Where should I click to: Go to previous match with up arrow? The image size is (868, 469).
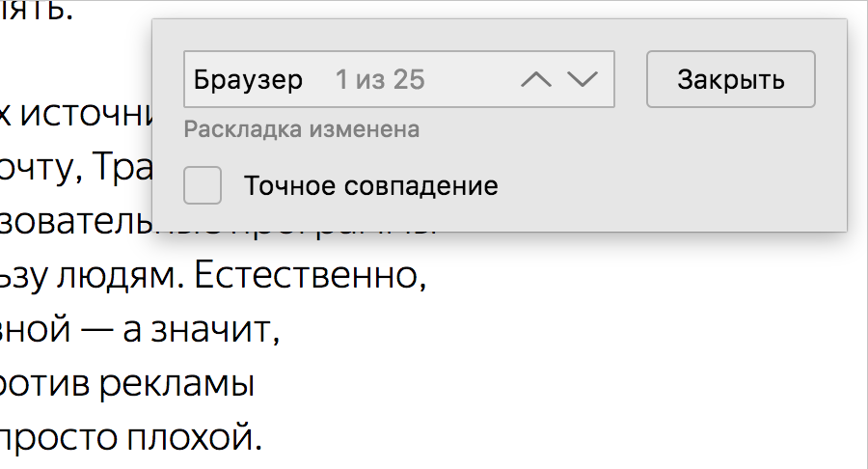pos(536,80)
